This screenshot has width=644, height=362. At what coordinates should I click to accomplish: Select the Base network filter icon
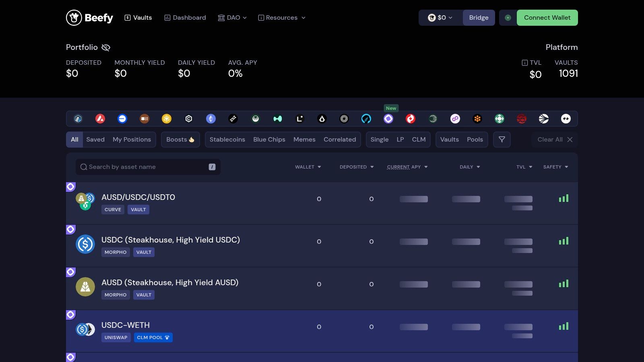pos(122,119)
